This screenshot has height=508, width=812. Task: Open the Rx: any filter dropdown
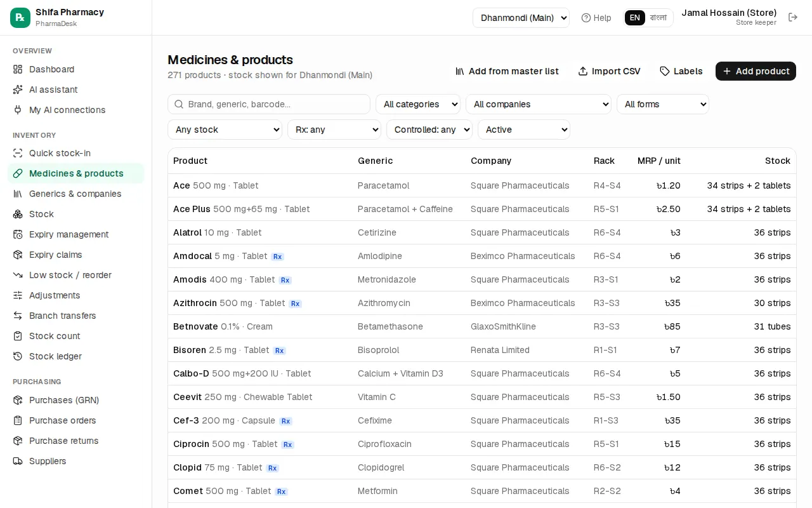334,130
